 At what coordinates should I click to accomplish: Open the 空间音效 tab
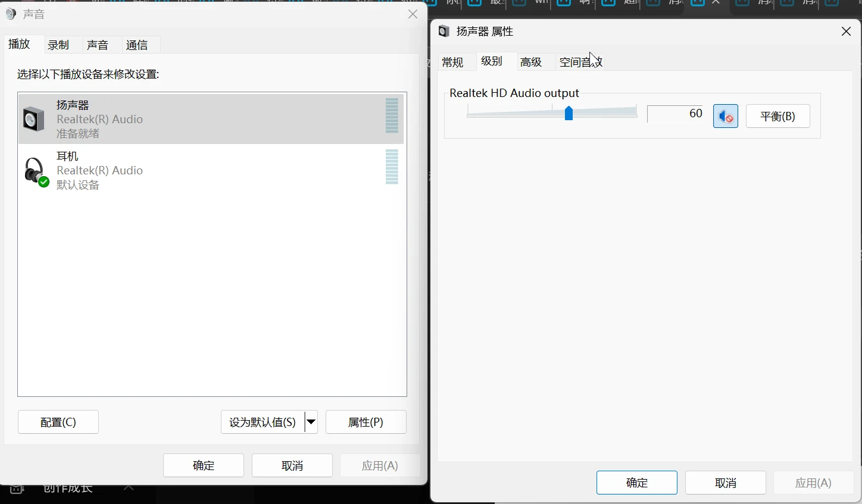[580, 62]
